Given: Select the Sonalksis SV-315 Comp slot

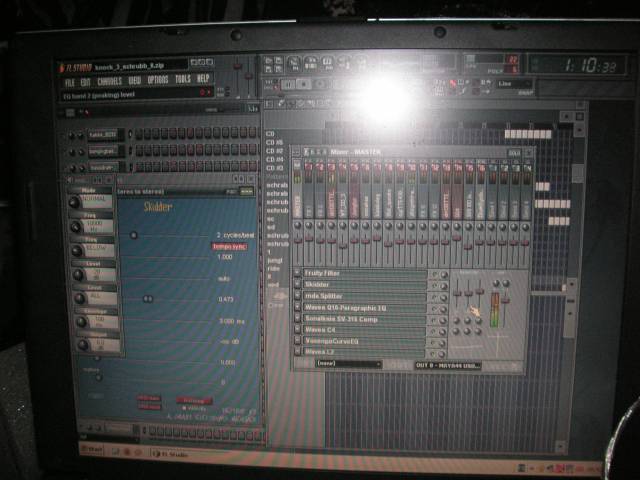Looking at the screenshot, I should pos(364,319).
